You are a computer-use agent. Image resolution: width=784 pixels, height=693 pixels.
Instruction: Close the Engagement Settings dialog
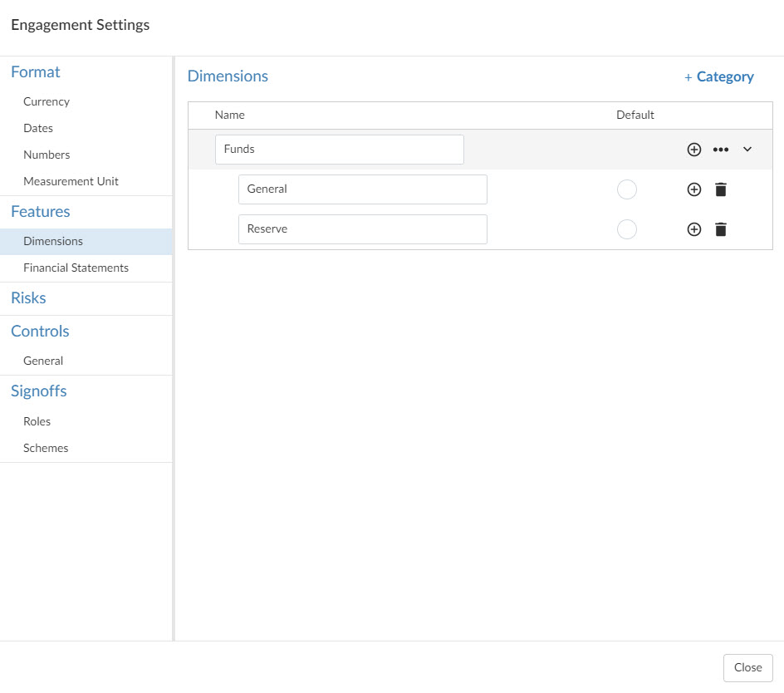(x=747, y=667)
